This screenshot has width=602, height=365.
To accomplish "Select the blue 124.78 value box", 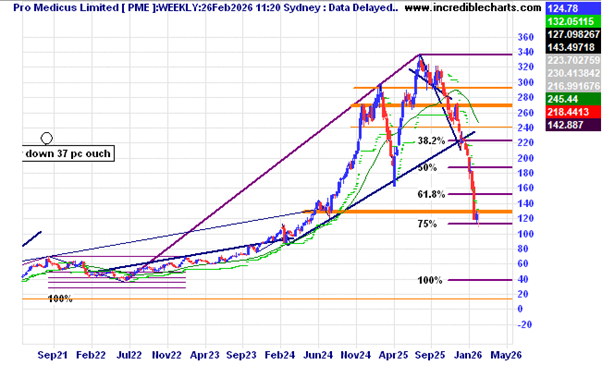I will point(573,8).
